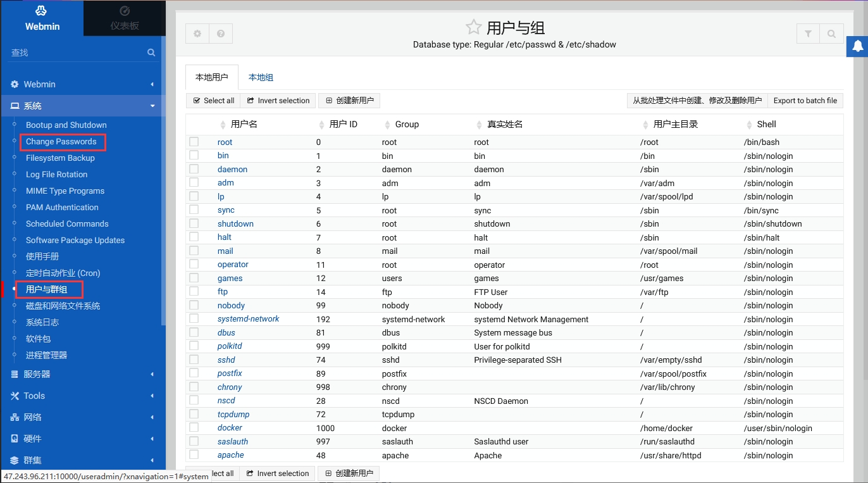The image size is (868, 483).
Task: Star the 用户与组 page as favorite
Action: 473,27
